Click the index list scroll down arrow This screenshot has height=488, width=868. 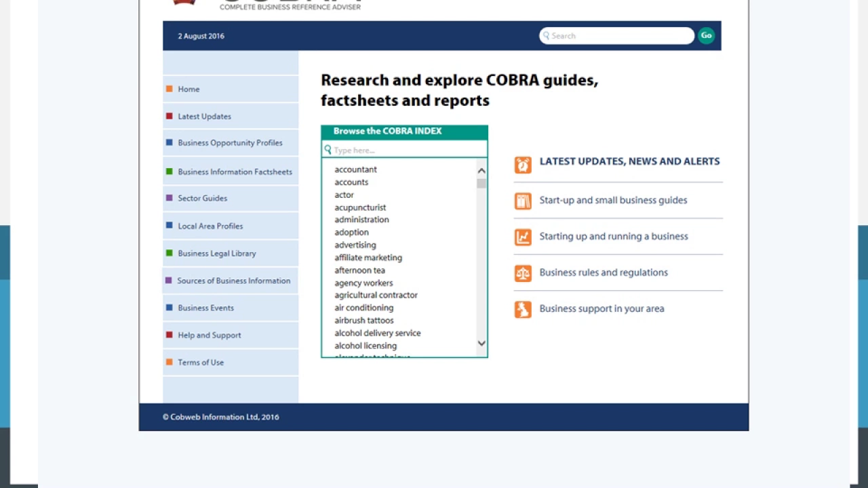coord(481,343)
